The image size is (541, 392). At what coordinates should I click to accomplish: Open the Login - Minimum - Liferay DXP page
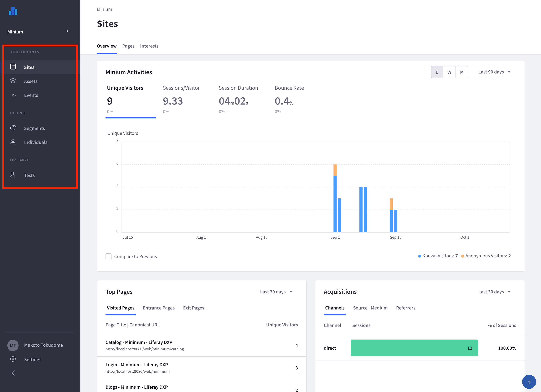pyautogui.click(x=137, y=365)
